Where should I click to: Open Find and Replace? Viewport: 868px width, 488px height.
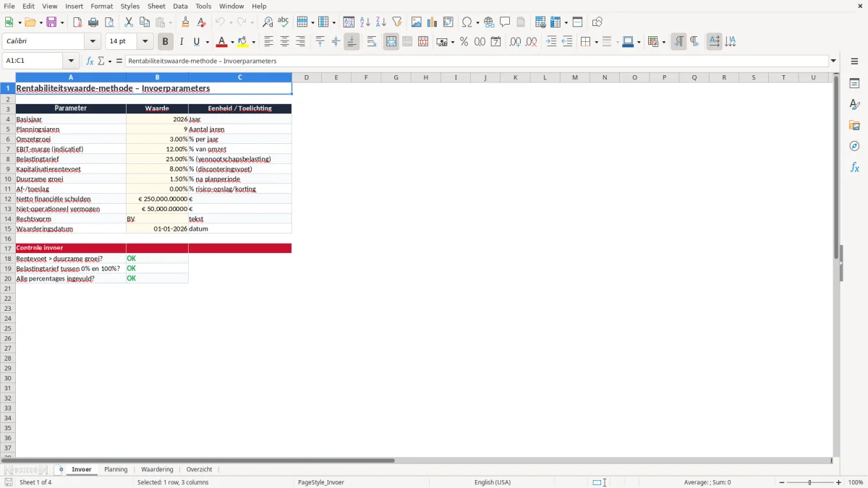coord(268,22)
